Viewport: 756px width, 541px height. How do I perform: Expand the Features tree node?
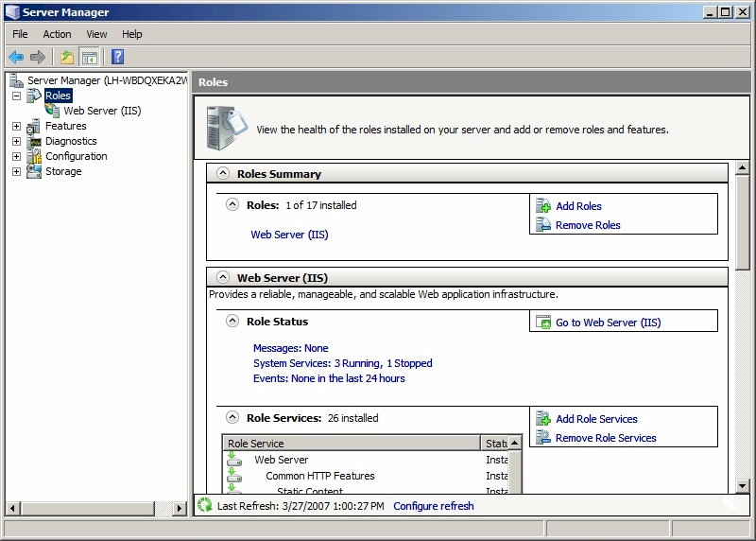click(x=16, y=126)
